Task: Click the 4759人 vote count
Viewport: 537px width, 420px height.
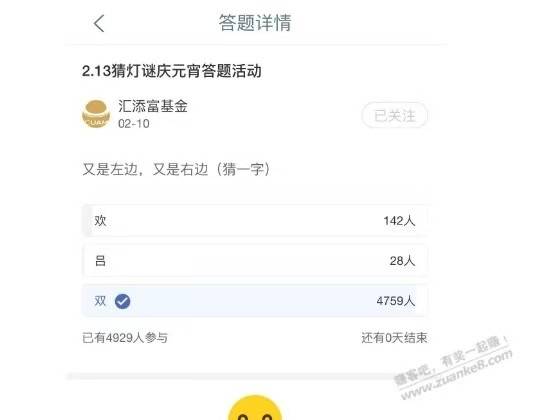Action: click(396, 301)
